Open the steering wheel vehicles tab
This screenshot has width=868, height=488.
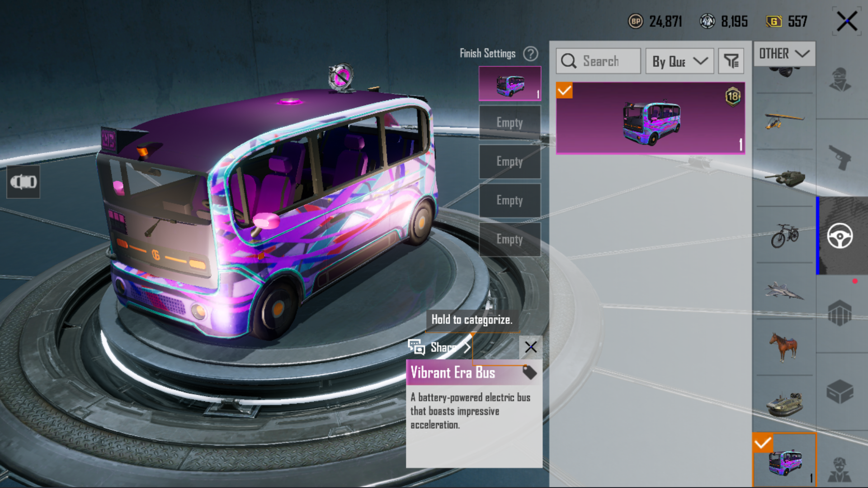coord(841,235)
